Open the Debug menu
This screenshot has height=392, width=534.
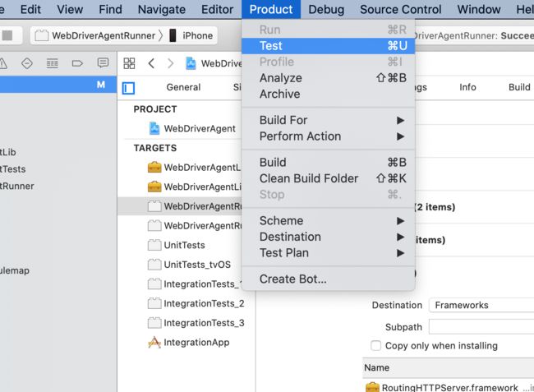tap(326, 9)
